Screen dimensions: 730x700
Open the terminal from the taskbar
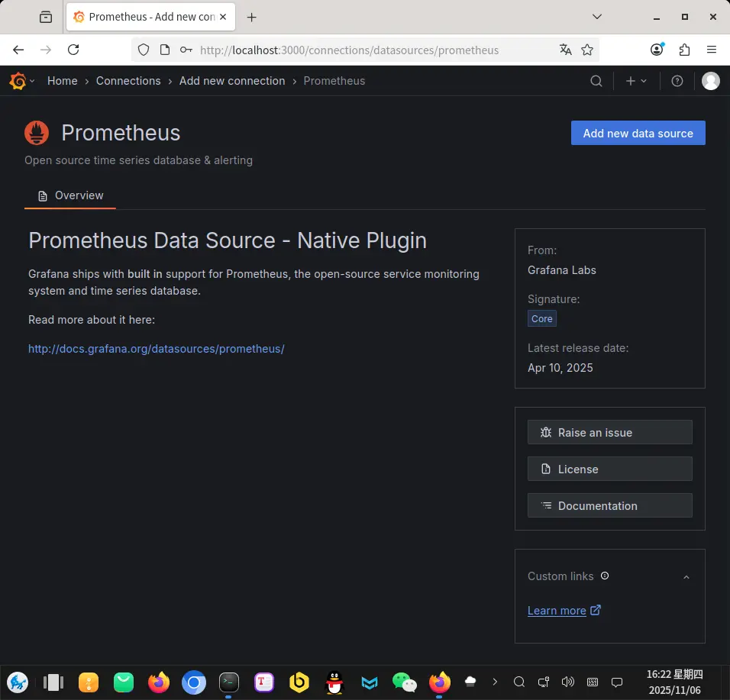point(228,682)
